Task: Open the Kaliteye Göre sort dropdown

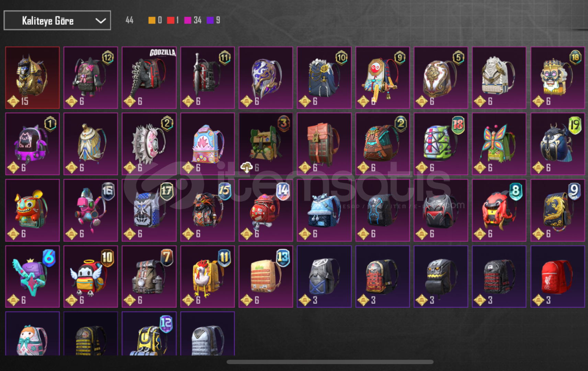Action: 57,20
